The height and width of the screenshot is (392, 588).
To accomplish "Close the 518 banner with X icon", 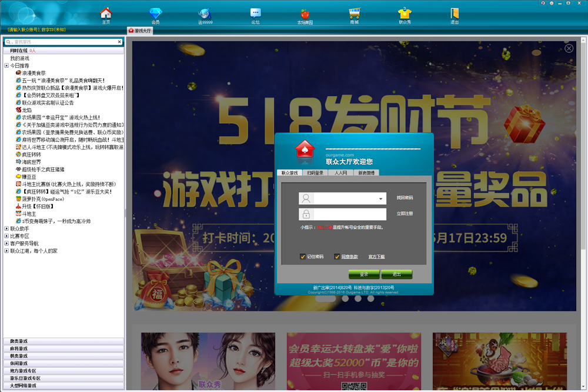I will pyautogui.click(x=569, y=48).
